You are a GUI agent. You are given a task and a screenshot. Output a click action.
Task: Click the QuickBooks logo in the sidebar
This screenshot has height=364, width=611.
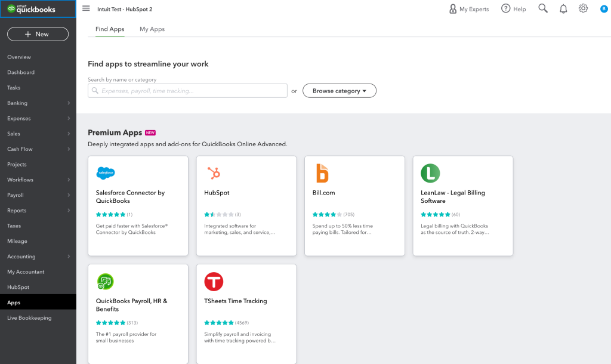(x=32, y=9)
